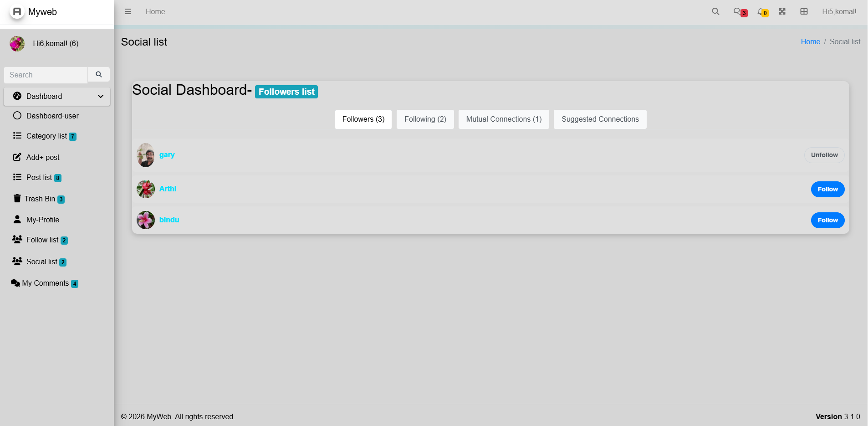Click the My Comments bubbles icon
This screenshot has width=868, height=426.
(15, 283)
